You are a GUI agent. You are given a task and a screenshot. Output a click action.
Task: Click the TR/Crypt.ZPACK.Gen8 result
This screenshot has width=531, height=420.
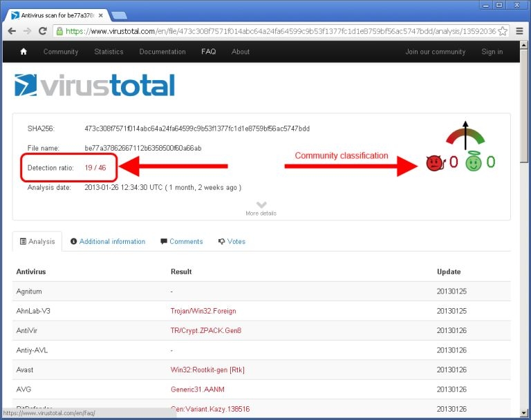[206, 330]
